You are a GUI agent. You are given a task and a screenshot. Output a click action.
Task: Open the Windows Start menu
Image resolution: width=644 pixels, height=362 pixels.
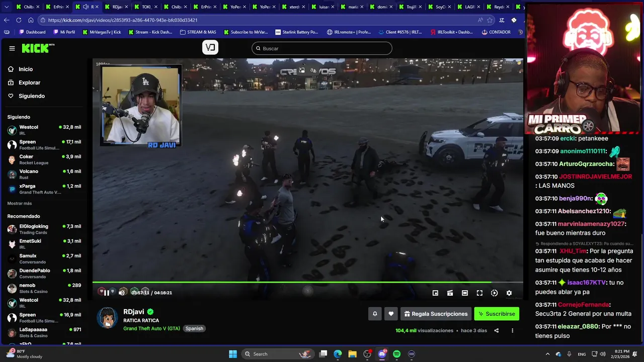[x=233, y=354]
